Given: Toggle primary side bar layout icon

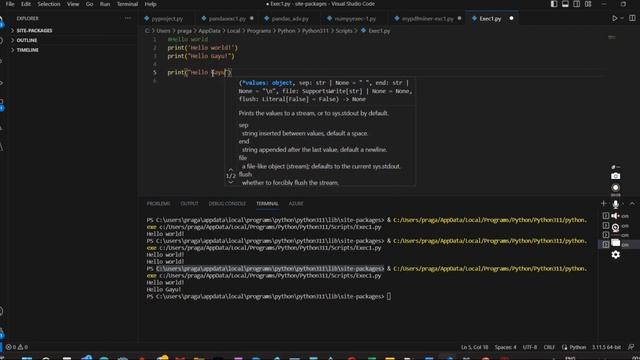Looking at the screenshot, I should coord(554,4).
